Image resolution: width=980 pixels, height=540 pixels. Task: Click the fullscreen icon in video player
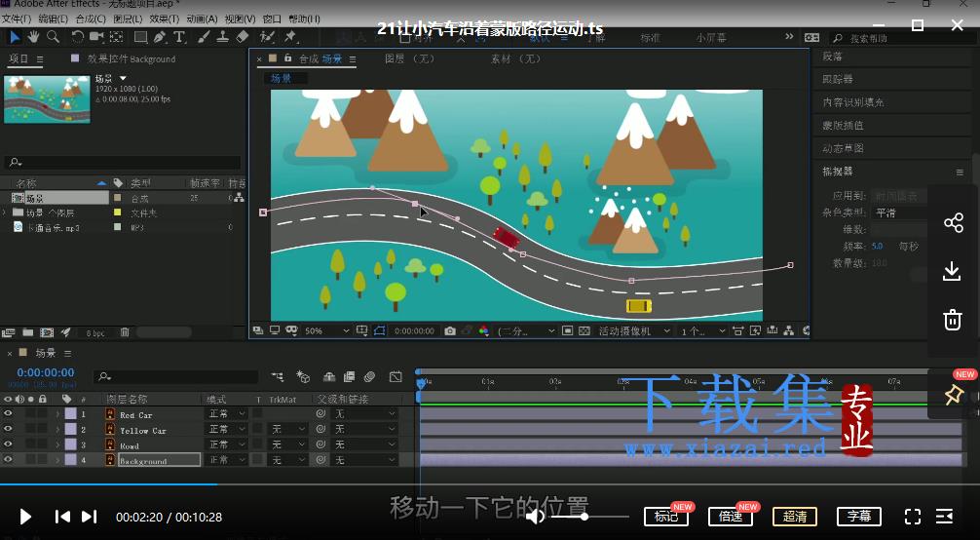click(x=913, y=517)
